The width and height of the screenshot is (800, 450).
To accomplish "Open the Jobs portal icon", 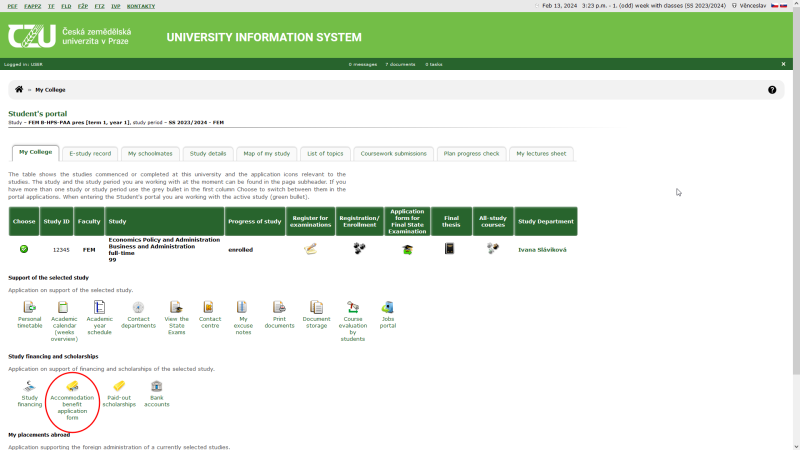I will [387, 307].
